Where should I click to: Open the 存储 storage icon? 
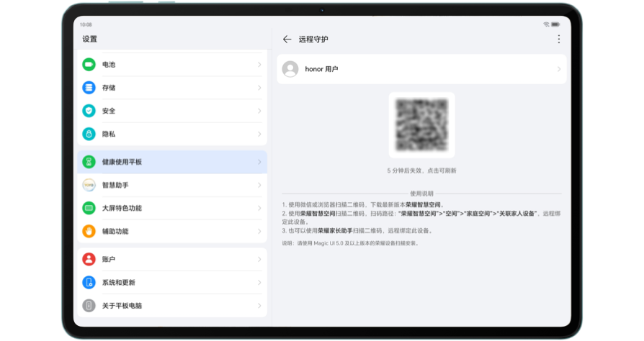pos(89,87)
